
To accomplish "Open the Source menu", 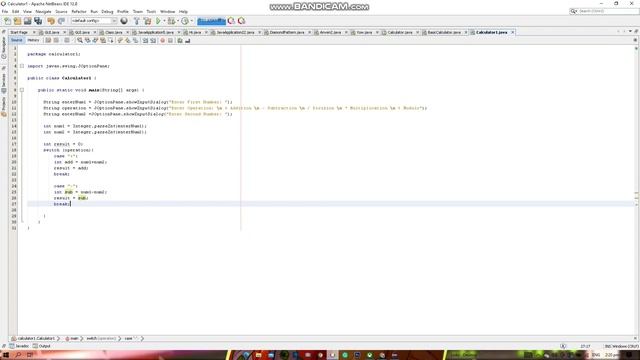I will pos(61,11).
